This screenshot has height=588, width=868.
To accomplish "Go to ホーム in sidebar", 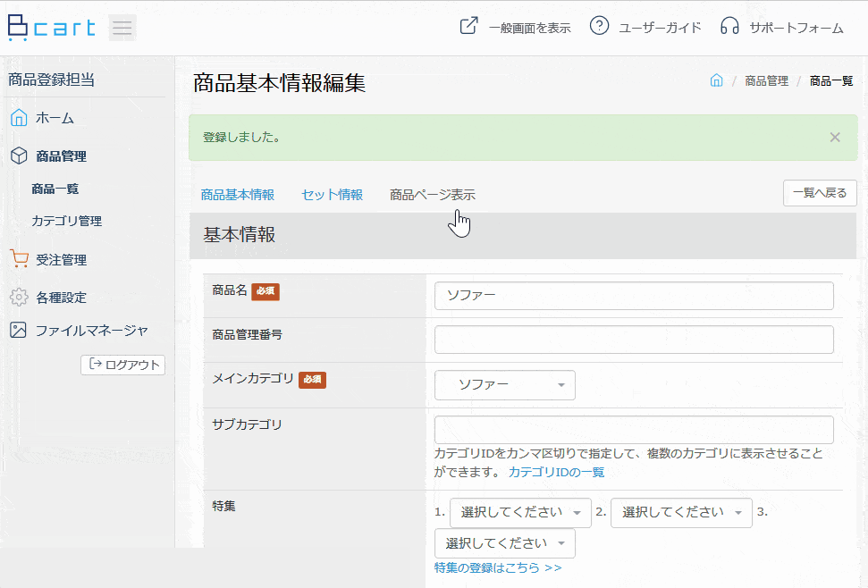I will click(55, 118).
